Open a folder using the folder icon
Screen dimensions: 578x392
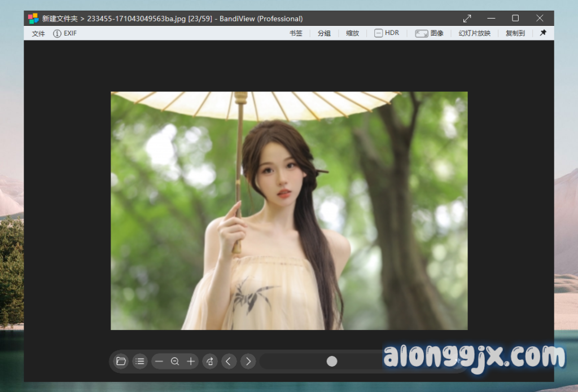pos(121,361)
